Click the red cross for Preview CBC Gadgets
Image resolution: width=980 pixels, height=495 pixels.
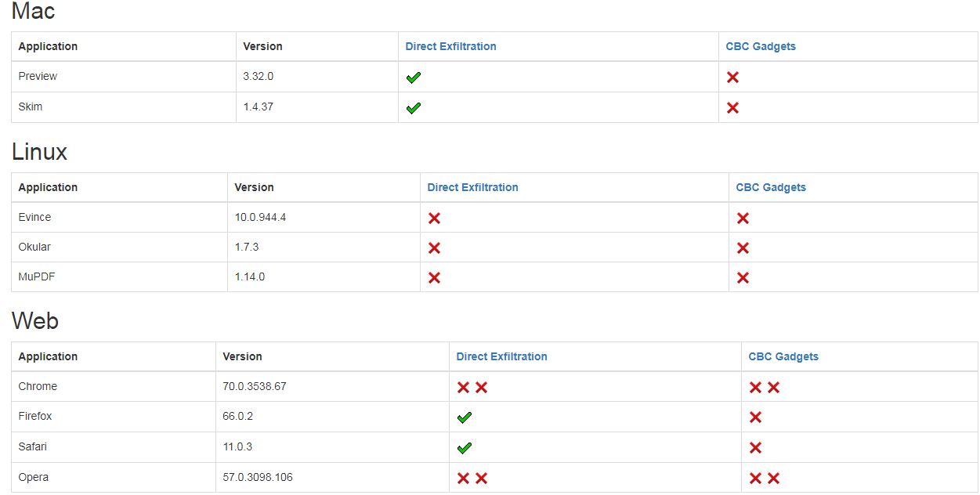coord(733,78)
